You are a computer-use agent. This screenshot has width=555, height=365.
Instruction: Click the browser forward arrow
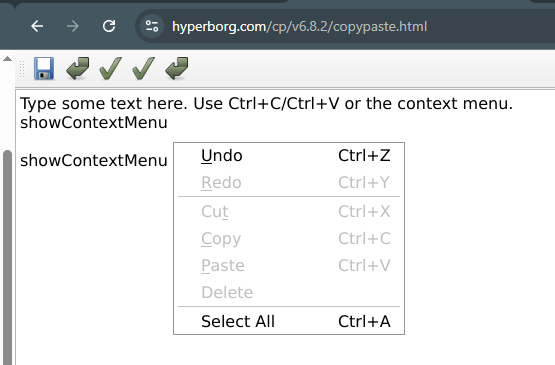point(73,26)
